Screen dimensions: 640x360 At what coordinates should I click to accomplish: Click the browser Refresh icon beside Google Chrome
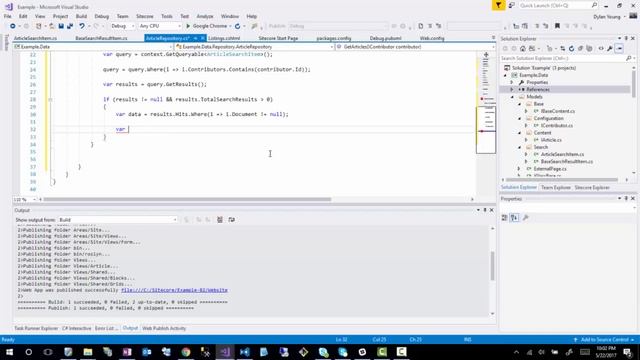238,26
